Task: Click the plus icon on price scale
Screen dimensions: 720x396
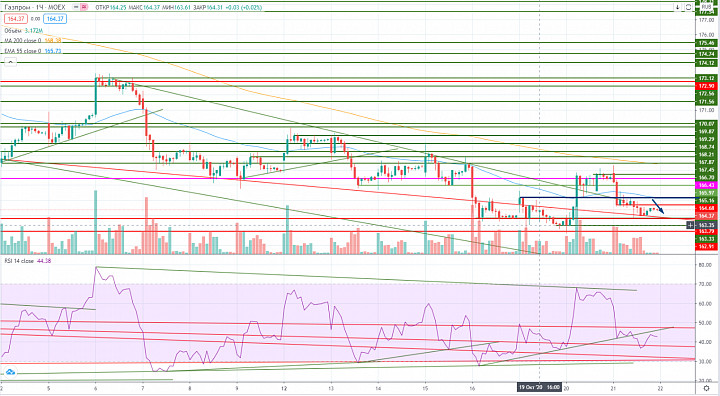Action: pos(690,225)
